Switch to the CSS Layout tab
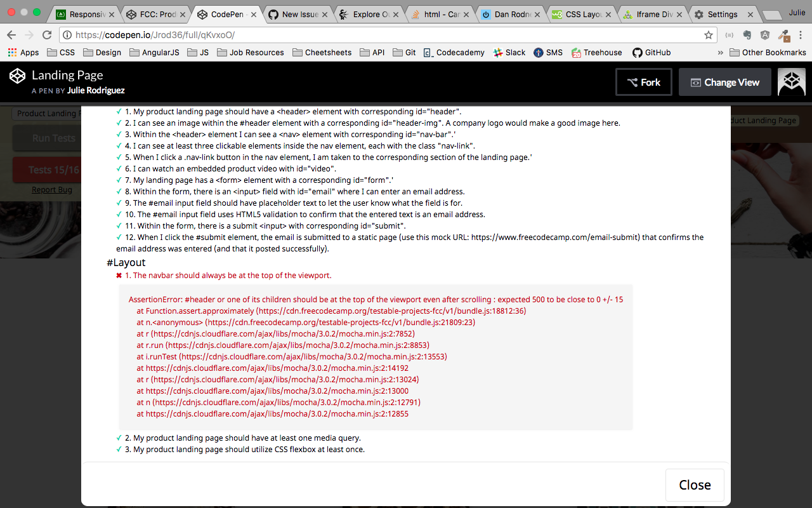This screenshot has width=812, height=508. 582,14
